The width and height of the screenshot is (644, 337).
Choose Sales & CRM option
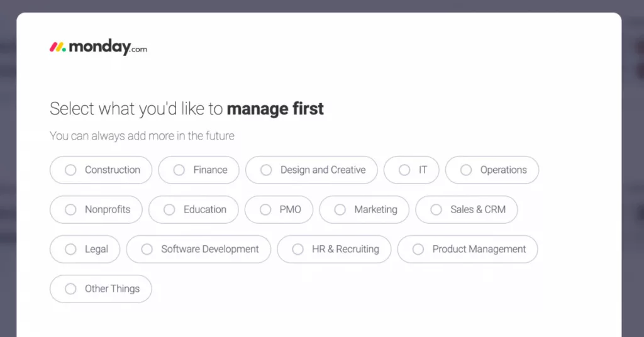click(467, 210)
